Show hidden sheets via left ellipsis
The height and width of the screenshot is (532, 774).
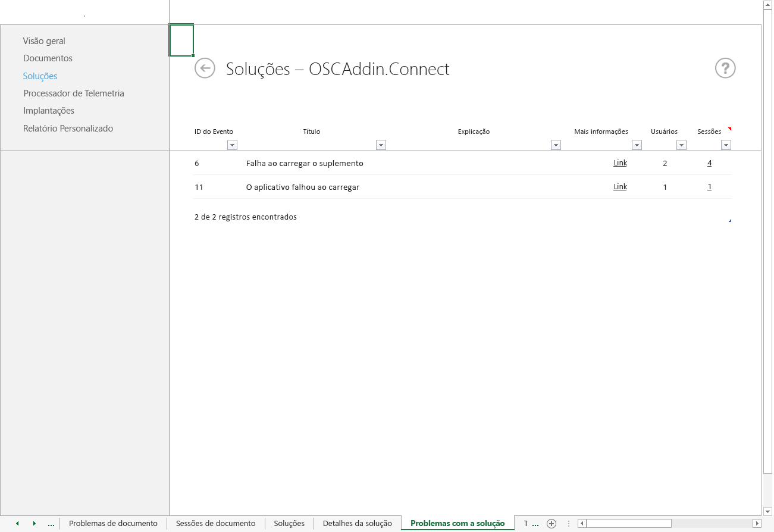click(x=51, y=524)
